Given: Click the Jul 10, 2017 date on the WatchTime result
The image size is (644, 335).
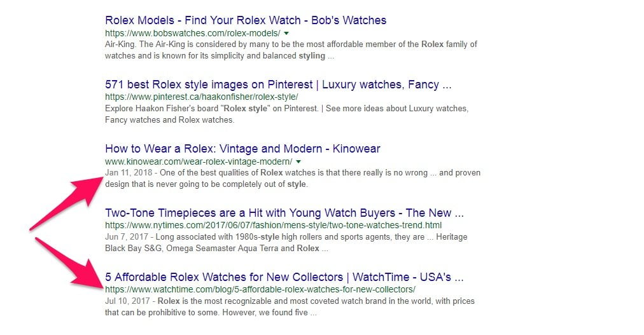Looking at the screenshot, I should point(127,301).
